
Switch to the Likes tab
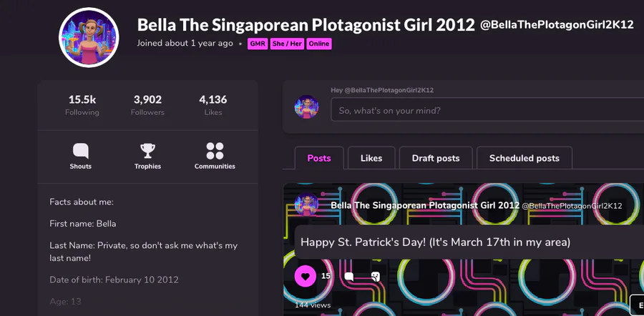[371, 158]
